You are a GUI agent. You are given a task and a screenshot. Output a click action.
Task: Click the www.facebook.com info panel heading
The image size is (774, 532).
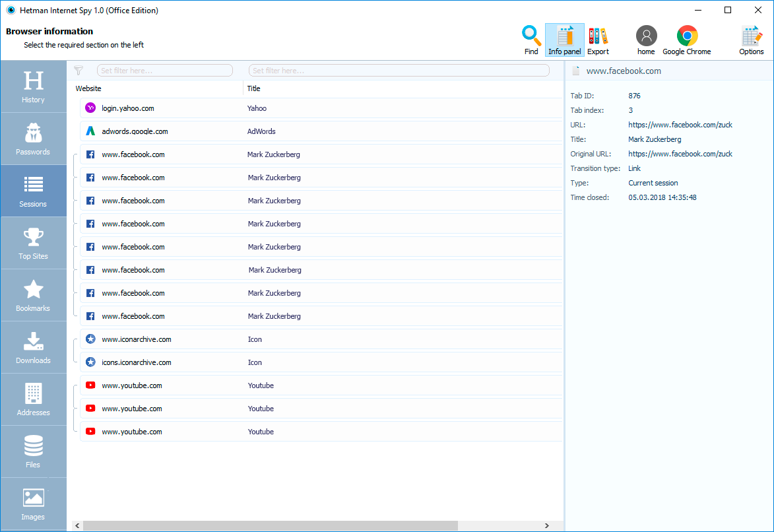(x=624, y=71)
